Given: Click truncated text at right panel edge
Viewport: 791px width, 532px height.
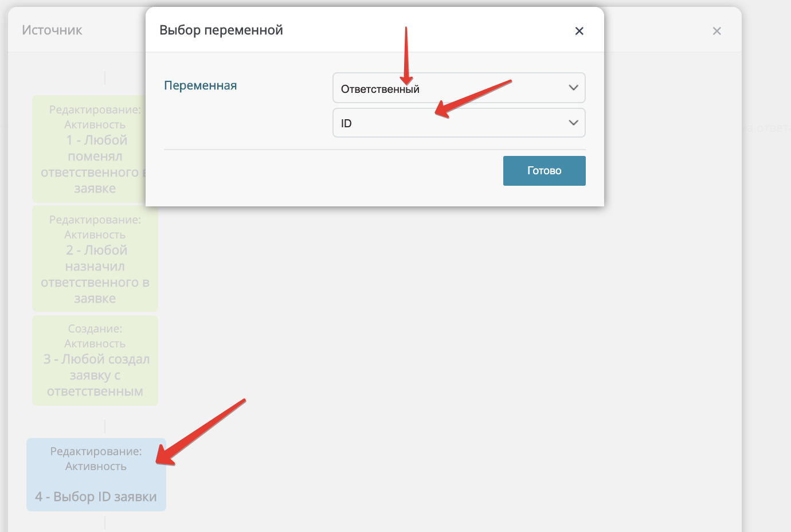Looking at the screenshot, I should click(768, 128).
